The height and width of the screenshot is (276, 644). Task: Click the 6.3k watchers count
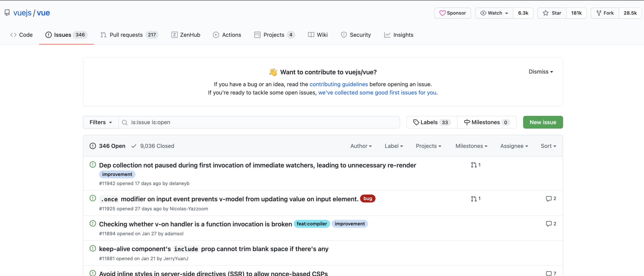[x=523, y=13]
